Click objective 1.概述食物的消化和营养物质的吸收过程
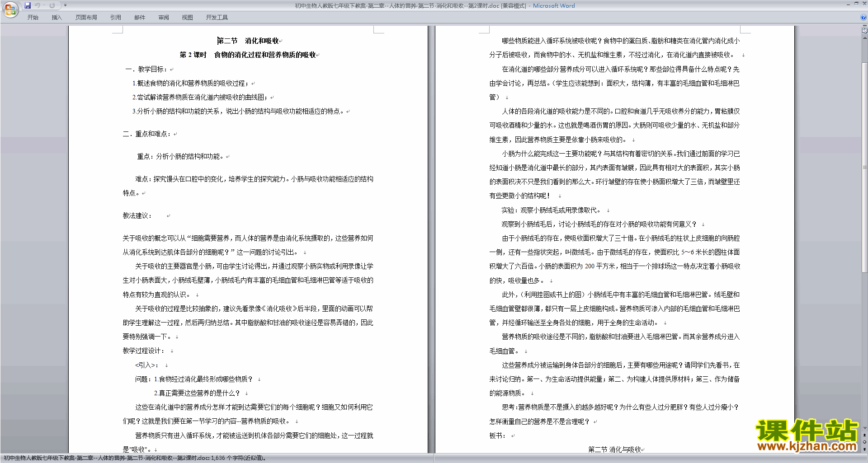868x463 pixels. (x=190, y=83)
